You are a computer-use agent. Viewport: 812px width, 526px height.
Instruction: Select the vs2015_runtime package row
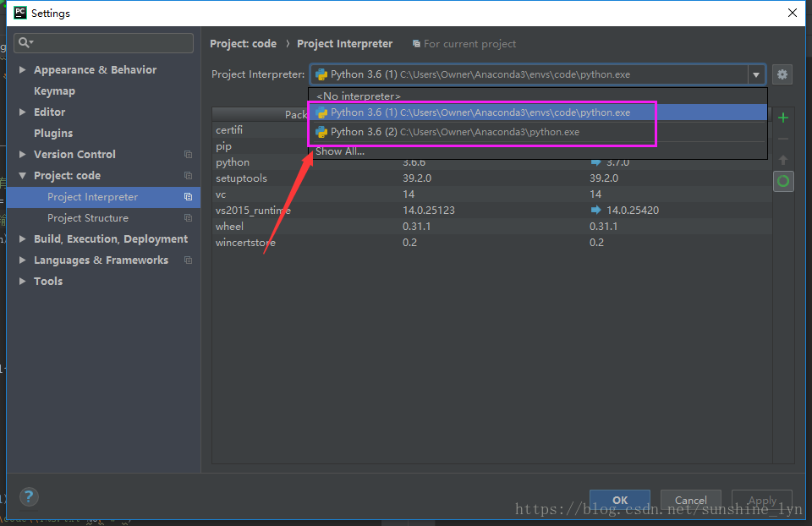click(492, 211)
